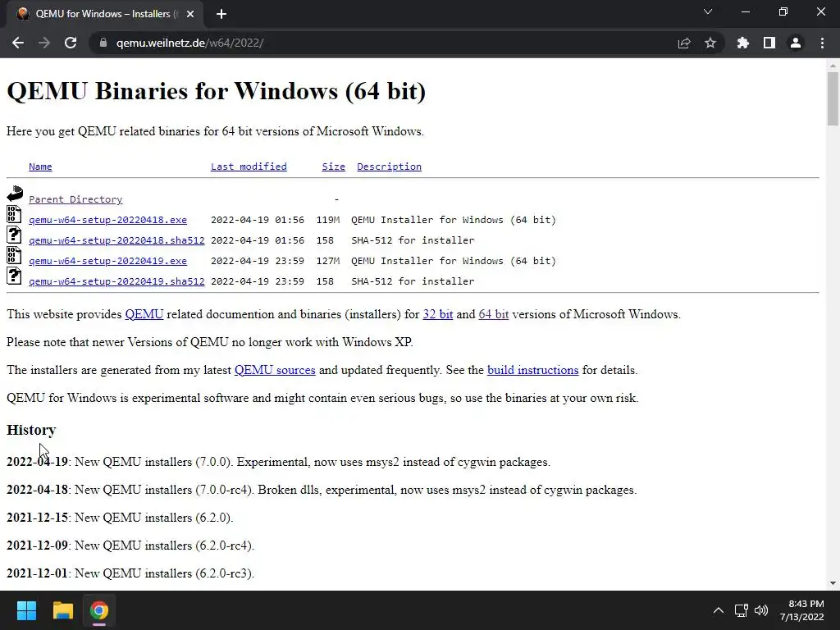Viewport: 840px width, 630px height.
Task: Open the tab search chevron
Action: tap(708, 11)
